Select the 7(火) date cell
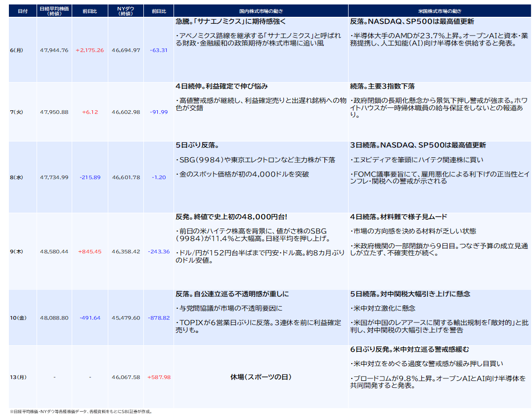Image resolution: width=532 pixels, height=418 pixels. tap(17, 112)
